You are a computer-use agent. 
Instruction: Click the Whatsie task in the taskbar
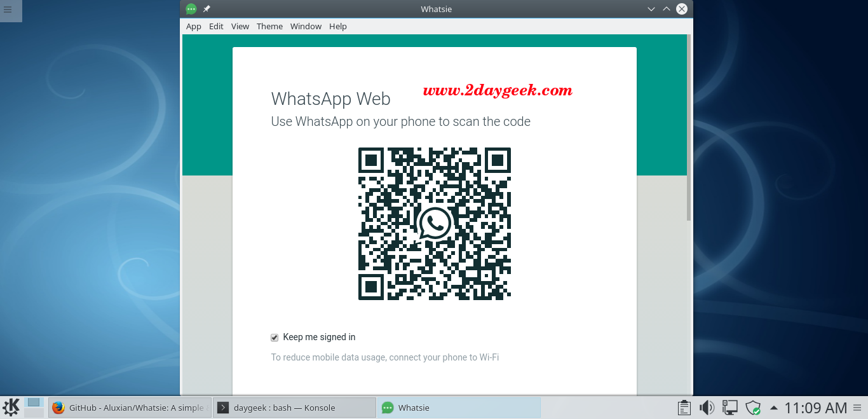pyautogui.click(x=459, y=408)
